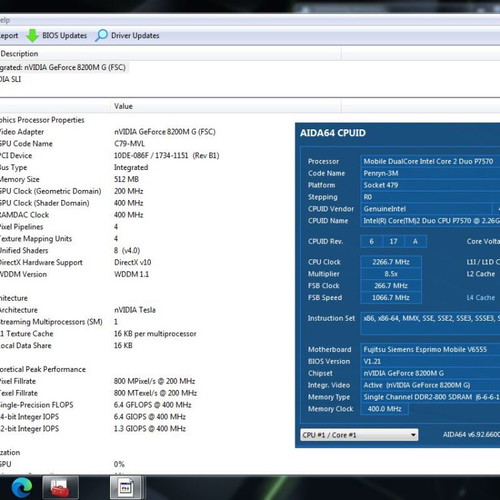This screenshot has height=500, width=500.
Task: Click the Streaming Multiprocessors (SM) row label
Action: pyautogui.click(x=51, y=322)
